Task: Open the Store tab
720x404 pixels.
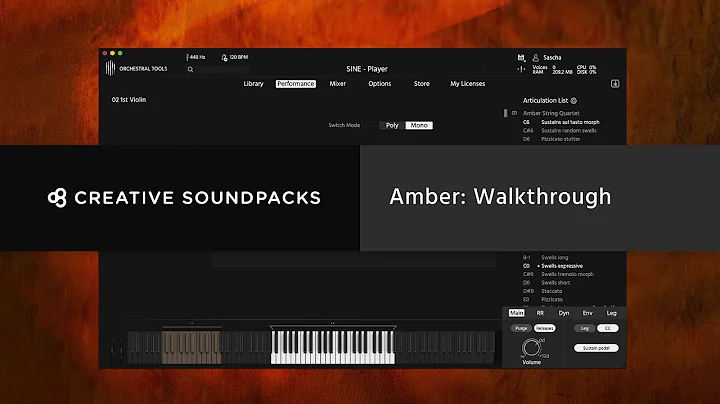Action: click(422, 84)
